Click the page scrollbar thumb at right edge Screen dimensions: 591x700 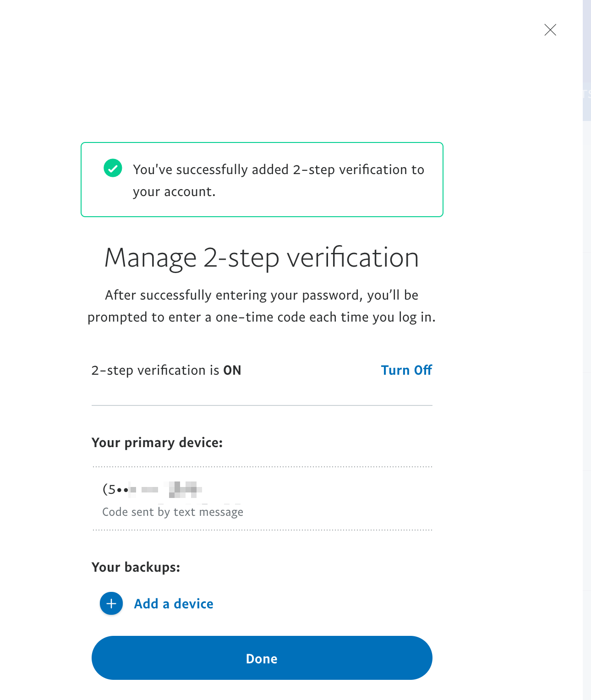pyautogui.click(x=587, y=60)
